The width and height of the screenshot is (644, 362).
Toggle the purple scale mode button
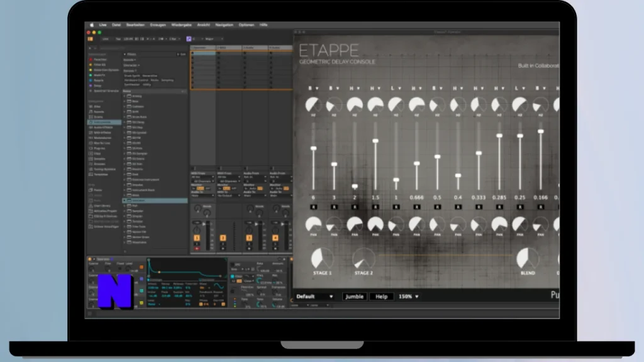(x=189, y=39)
